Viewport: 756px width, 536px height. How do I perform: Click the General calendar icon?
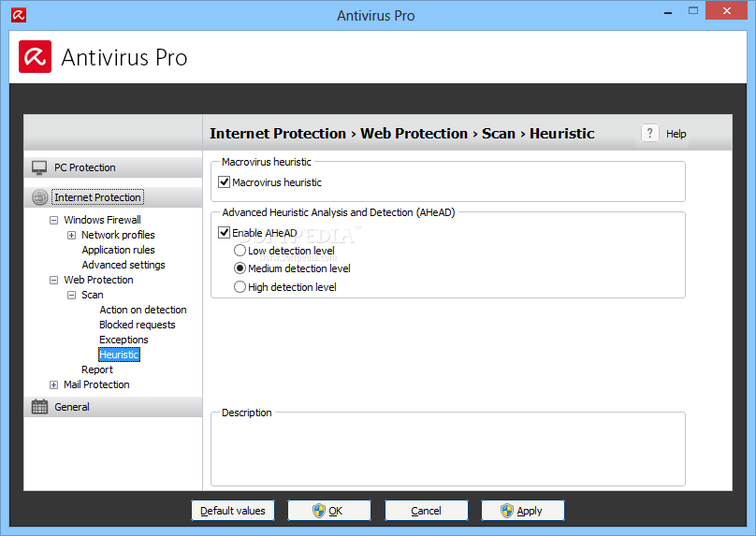39,407
